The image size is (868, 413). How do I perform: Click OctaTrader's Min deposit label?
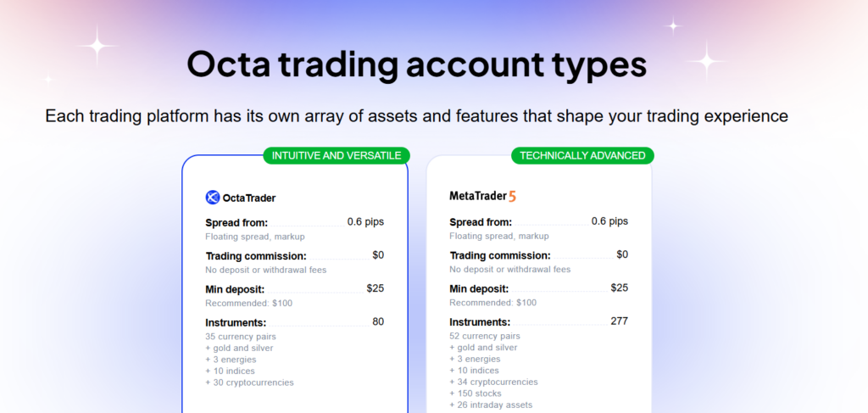pyautogui.click(x=235, y=289)
